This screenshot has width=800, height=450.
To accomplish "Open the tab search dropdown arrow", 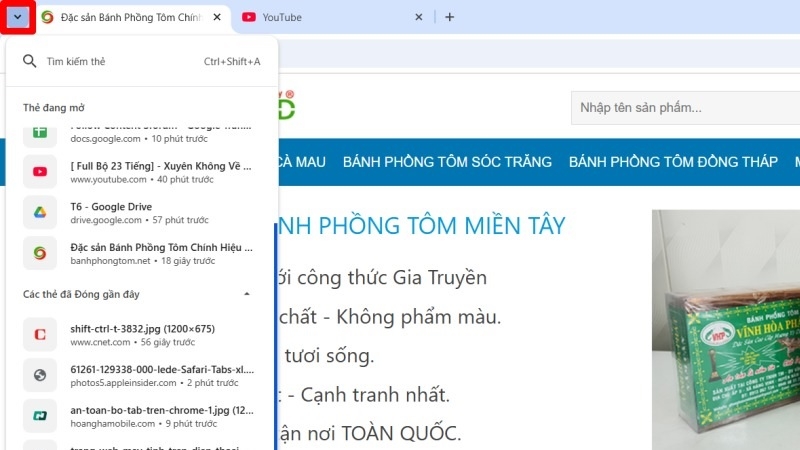I will 17,17.
